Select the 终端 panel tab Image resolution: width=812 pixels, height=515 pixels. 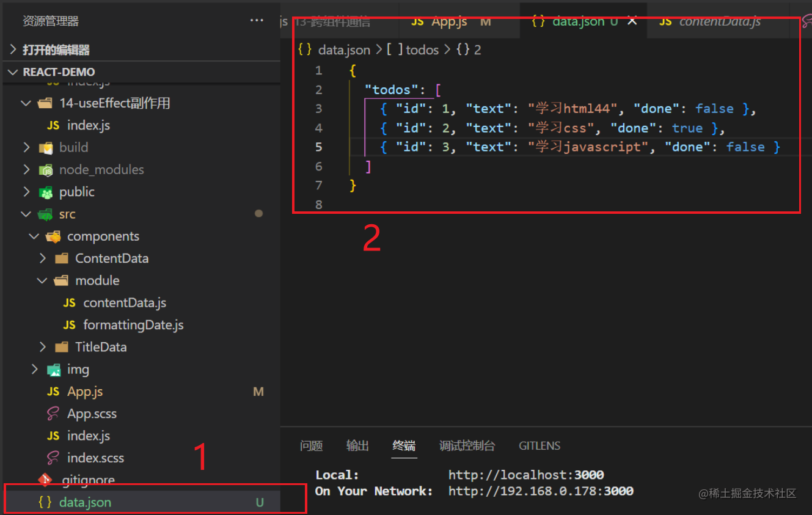click(x=404, y=446)
